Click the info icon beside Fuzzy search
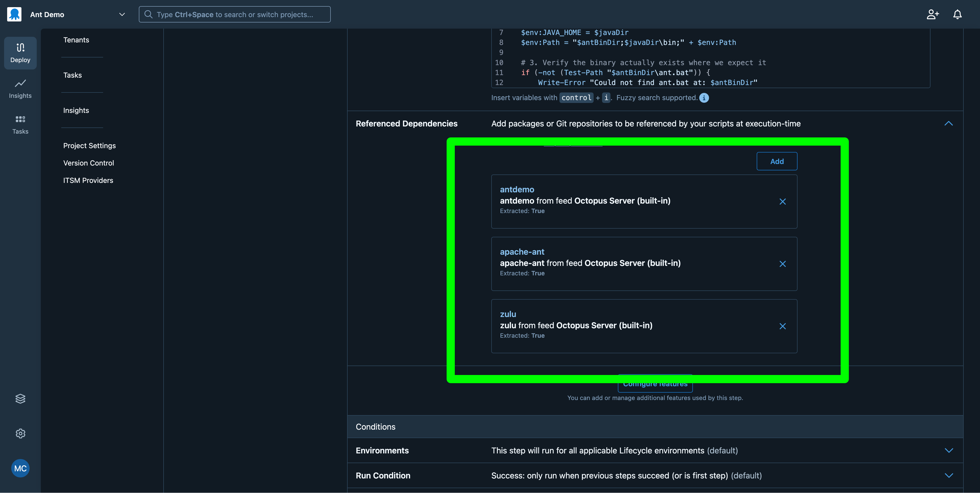 point(704,98)
